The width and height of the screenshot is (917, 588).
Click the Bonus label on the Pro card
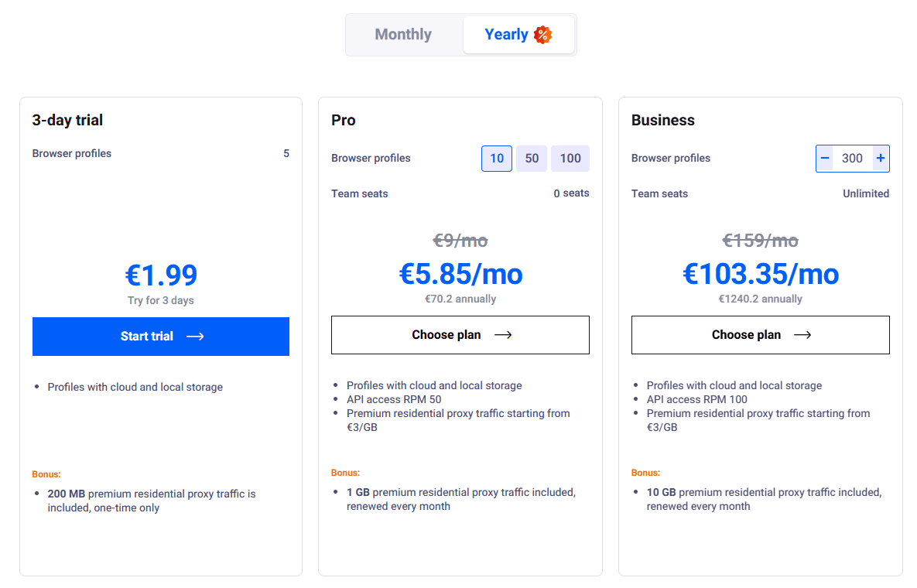pyautogui.click(x=346, y=472)
